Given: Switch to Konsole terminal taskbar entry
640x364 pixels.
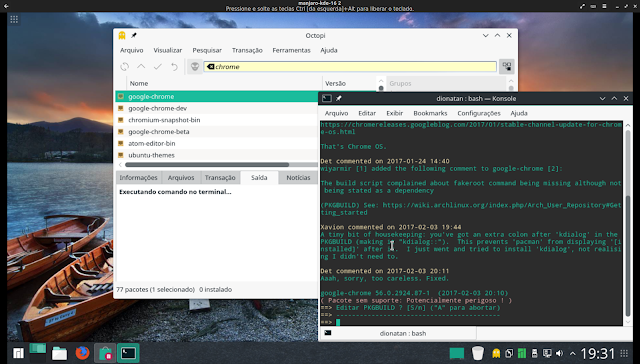Looking at the screenshot, I should click(x=128, y=353).
